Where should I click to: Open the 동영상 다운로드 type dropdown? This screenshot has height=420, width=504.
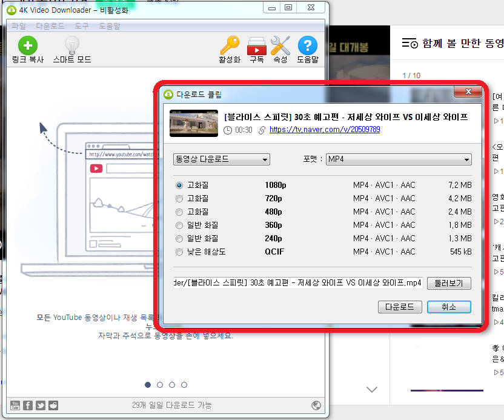coord(222,159)
